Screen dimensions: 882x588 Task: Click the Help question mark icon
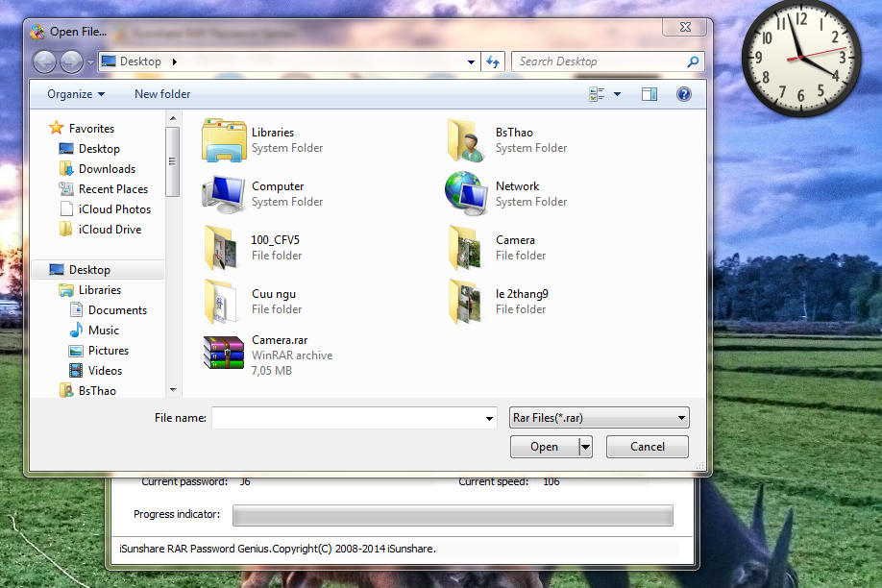[x=683, y=94]
